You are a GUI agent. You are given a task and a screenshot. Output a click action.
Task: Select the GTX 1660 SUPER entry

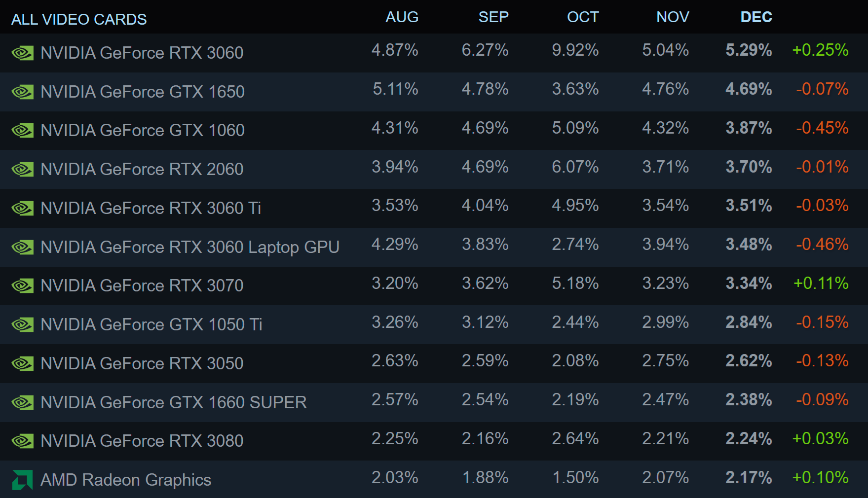[x=174, y=402]
